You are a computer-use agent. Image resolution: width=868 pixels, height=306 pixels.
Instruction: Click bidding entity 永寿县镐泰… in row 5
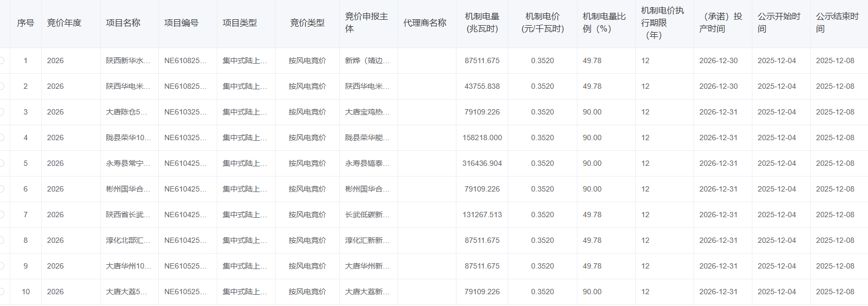[367, 163]
